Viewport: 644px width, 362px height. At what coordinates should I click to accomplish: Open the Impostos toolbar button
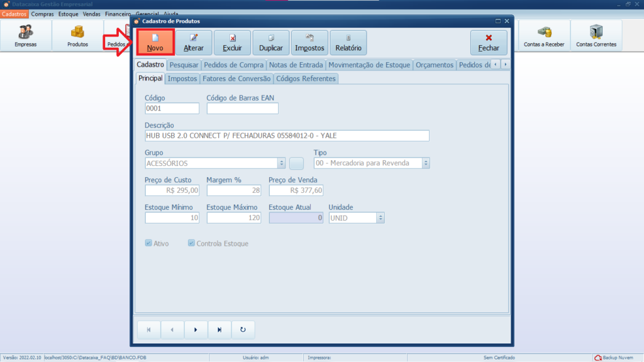(x=309, y=42)
